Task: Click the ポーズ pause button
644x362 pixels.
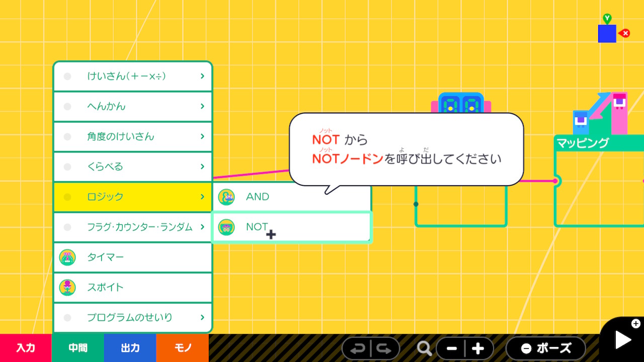Action: pyautogui.click(x=546, y=348)
